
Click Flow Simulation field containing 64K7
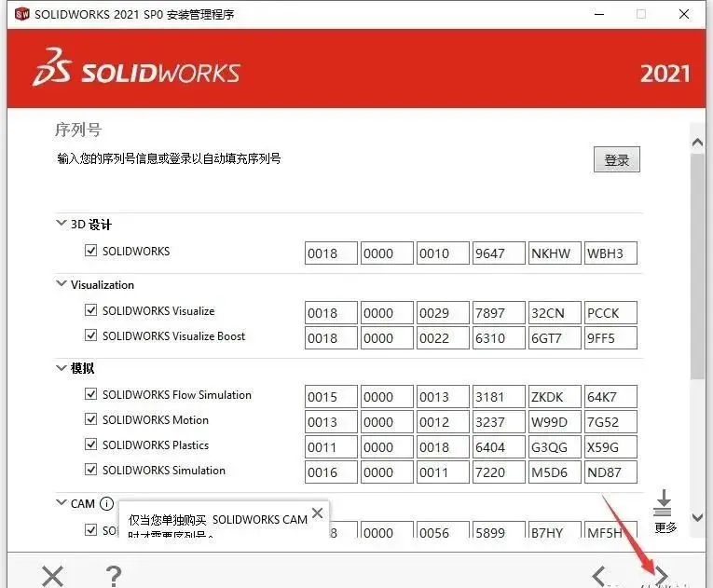610,397
